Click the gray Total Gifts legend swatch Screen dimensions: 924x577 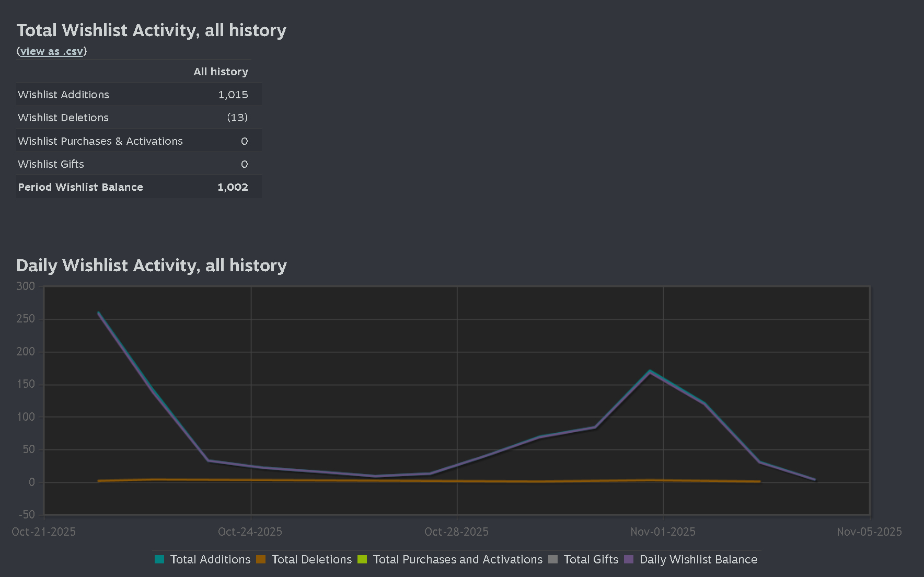click(553, 559)
